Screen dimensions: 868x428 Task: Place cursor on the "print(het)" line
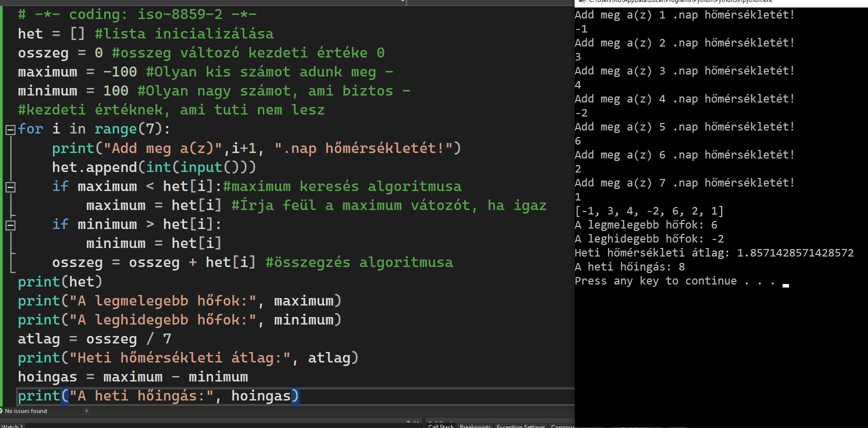(x=60, y=282)
